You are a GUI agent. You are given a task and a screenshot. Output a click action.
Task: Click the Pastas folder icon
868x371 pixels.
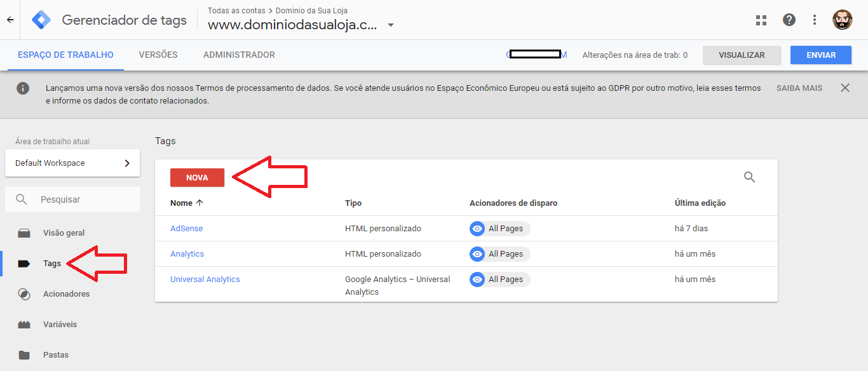click(x=24, y=355)
